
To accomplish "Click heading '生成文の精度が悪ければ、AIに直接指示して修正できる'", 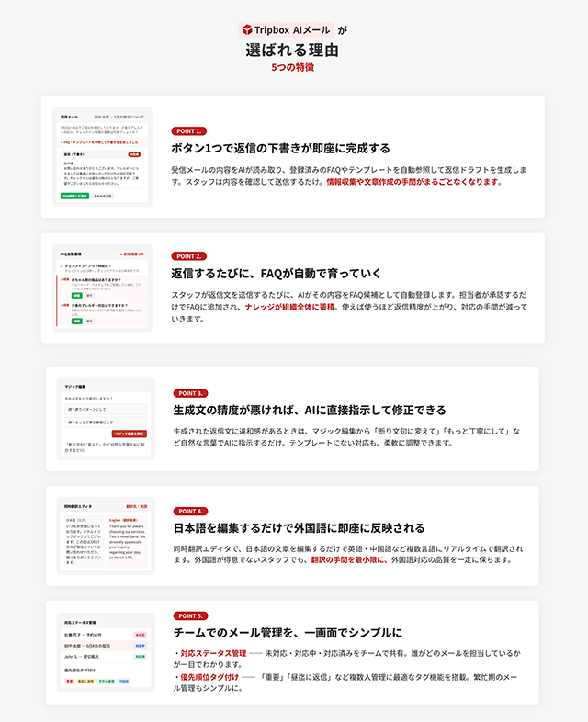I will coord(310,410).
